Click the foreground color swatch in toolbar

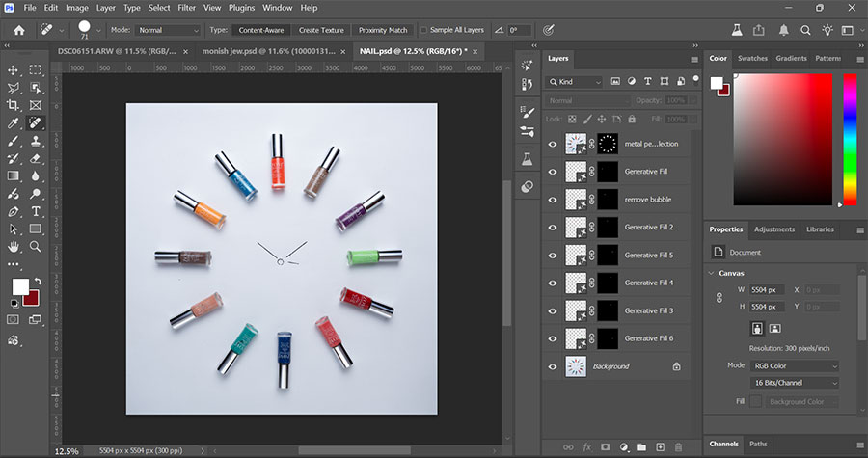(20, 286)
